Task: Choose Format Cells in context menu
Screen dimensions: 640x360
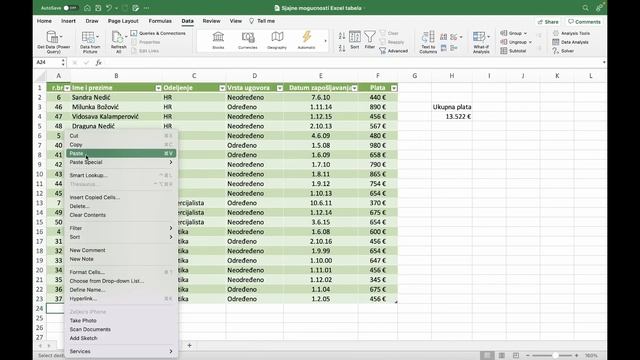Action: click(x=121, y=272)
